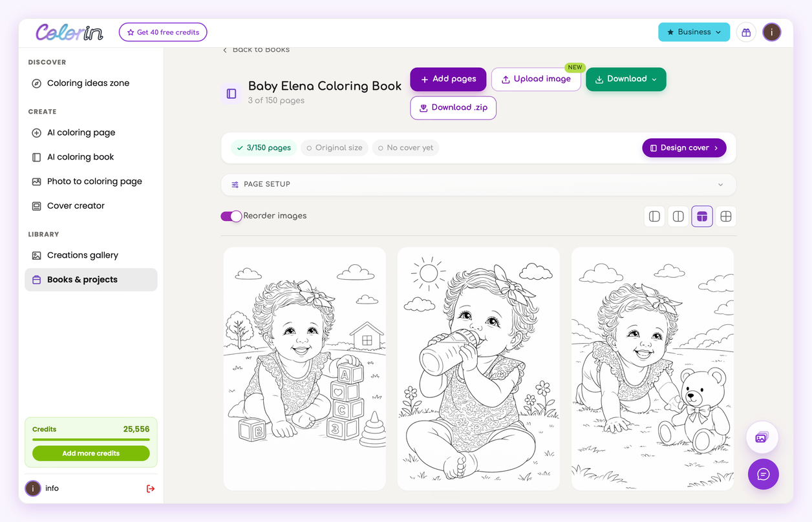Image resolution: width=812 pixels, height=522 pixels.
Task: Click the book icon beside AI coloring book
Action: [37, 157]
